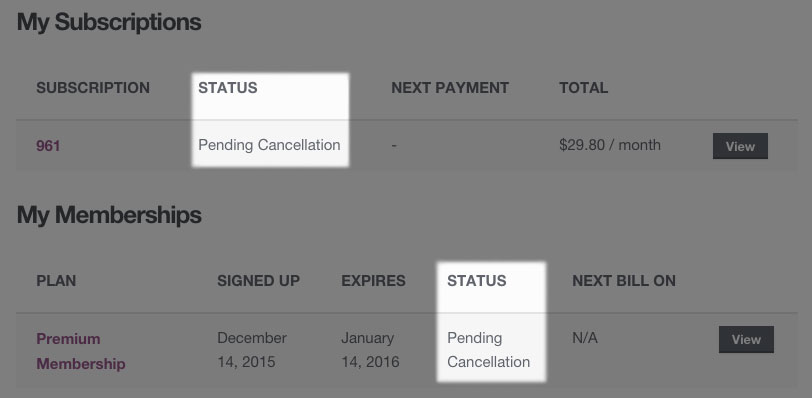Select the December 14, 2015 signup date
The height and width of the screenshot is (398, 812).
252,350
